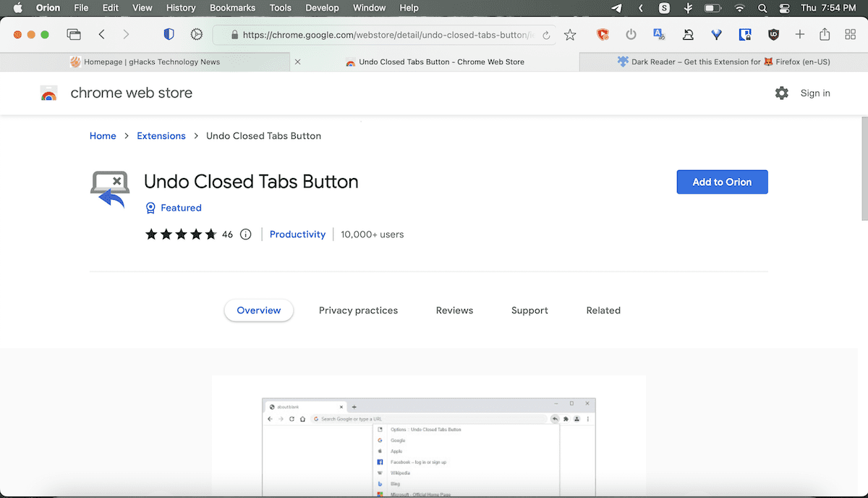Open the Orion application menu

(x=48, y=8)
